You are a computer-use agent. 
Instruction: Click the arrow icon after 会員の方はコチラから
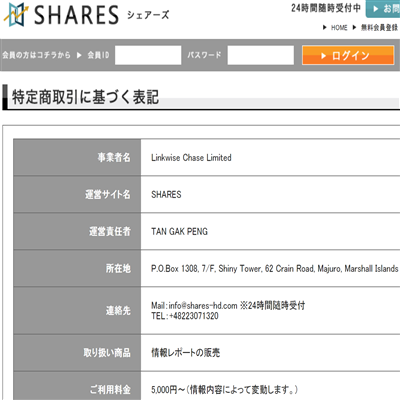[79, 55]
